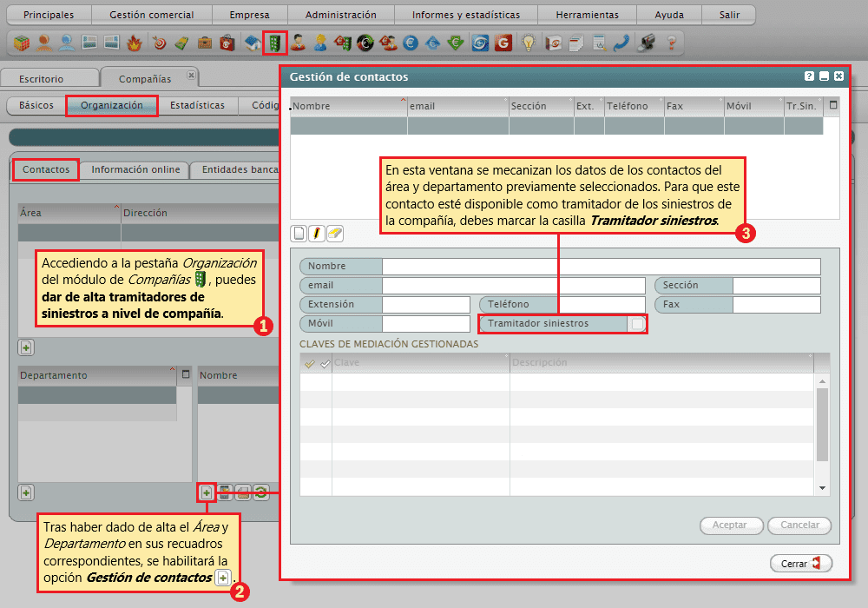
Task: Switch to the Escritorio tab
Action: 41,79
